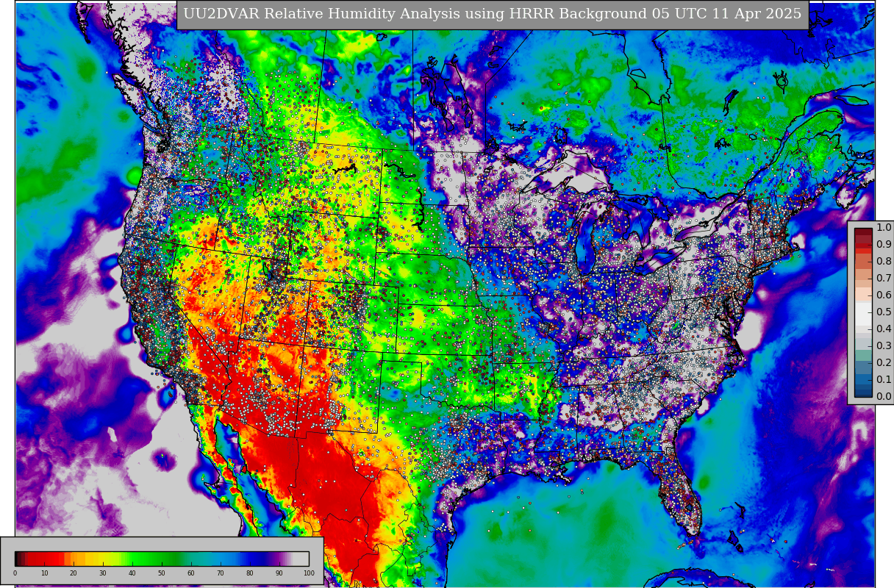Click the 0.6 label on right color scale
This screenshot has width=894, height=588.
click(884, 295)
